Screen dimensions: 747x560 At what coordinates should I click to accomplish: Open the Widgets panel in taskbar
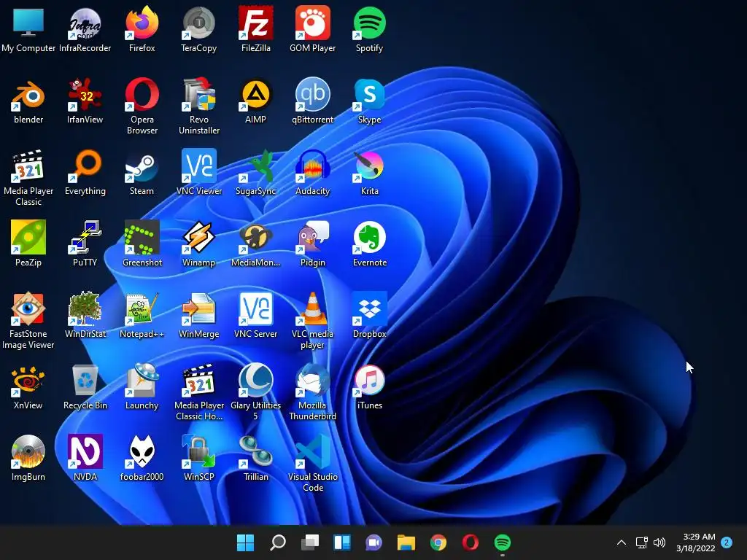(342, 542)
